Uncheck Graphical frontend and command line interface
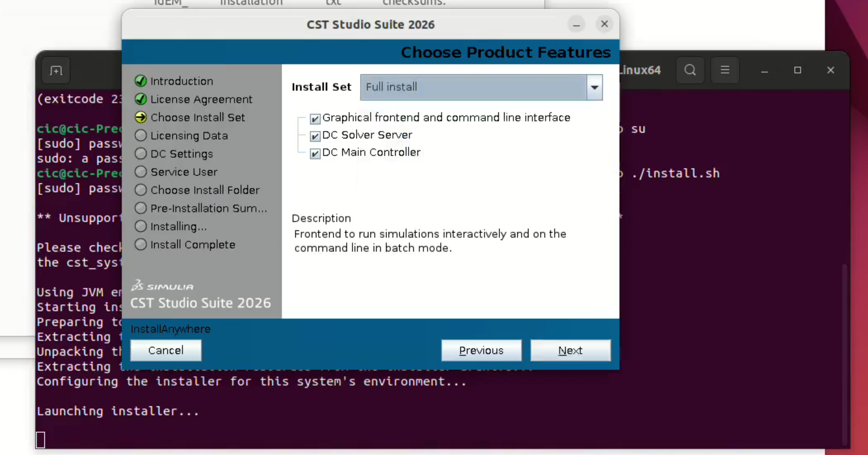 point(315,118)
